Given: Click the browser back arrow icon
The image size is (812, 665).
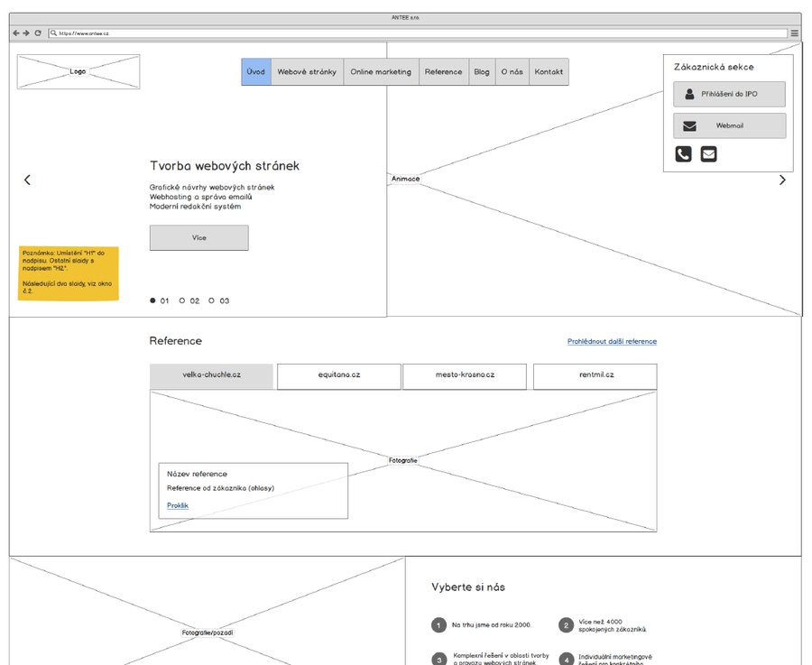Looking at the screenshot, I should 15,33.
